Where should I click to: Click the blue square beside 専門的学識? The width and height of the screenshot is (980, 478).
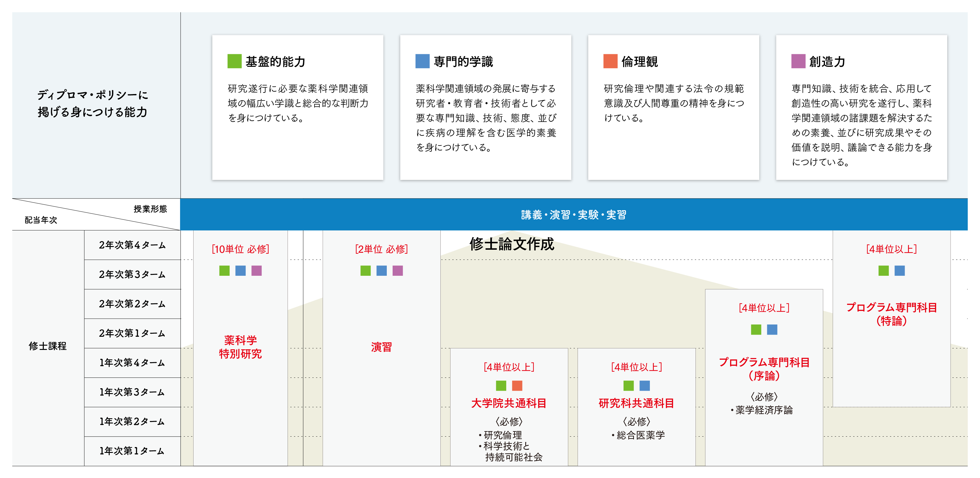(422, 61)
